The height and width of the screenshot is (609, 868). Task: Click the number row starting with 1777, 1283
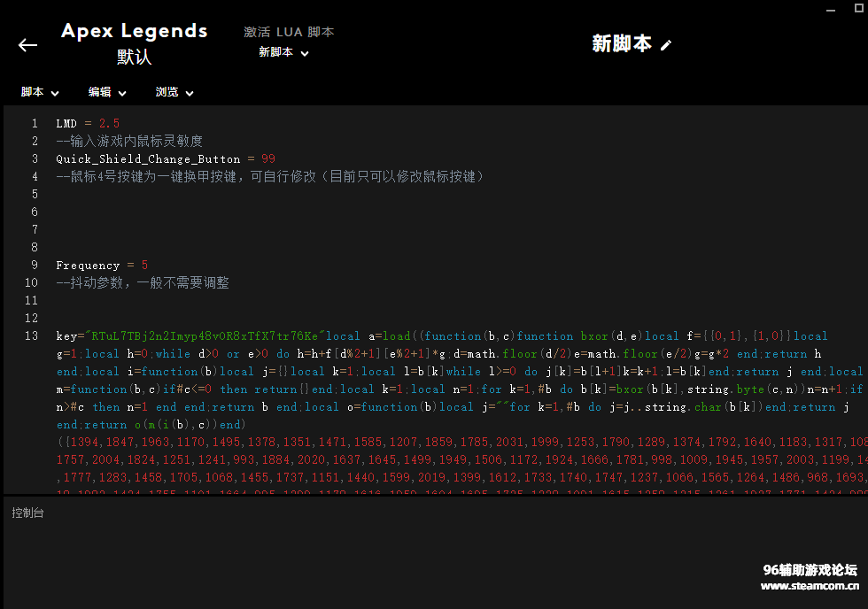[x=462, y=477]
